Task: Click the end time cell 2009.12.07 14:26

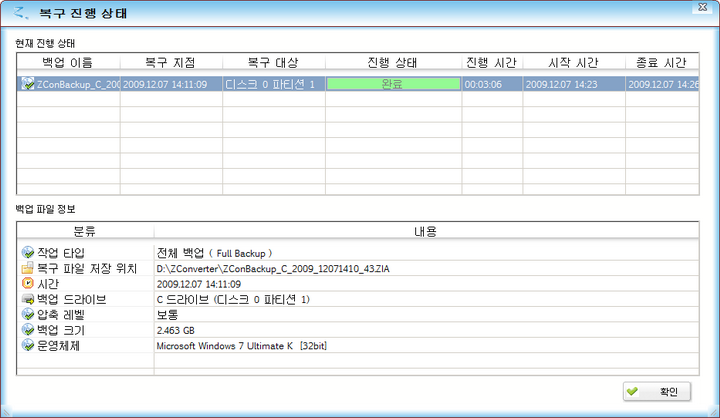Action: [x=663, y=85]
